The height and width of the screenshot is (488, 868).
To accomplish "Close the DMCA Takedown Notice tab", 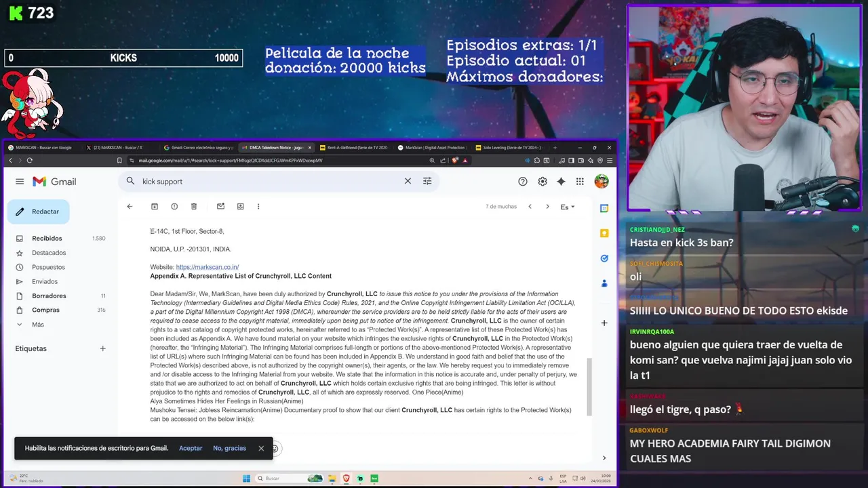I will 310,147.
